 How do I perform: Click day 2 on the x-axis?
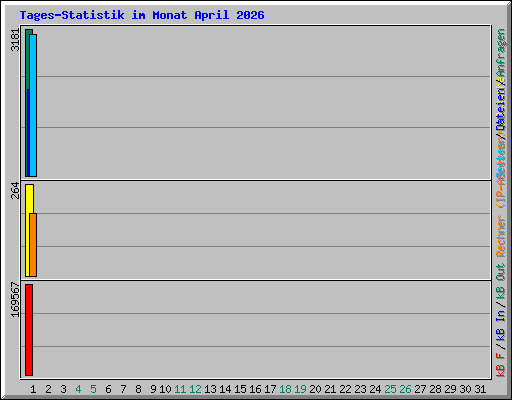point(48,389)
